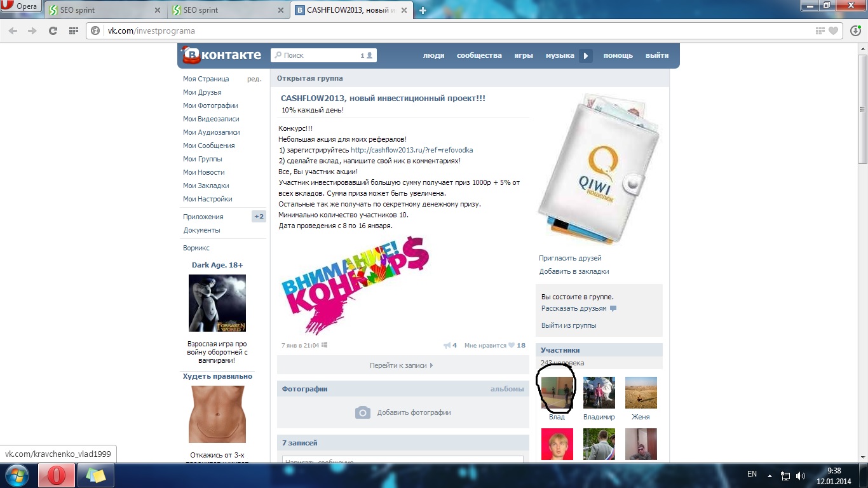Viewport: 868px width, 488px height.
Task: Open Мои Новости in sidebar
Action: coord(204,172)
